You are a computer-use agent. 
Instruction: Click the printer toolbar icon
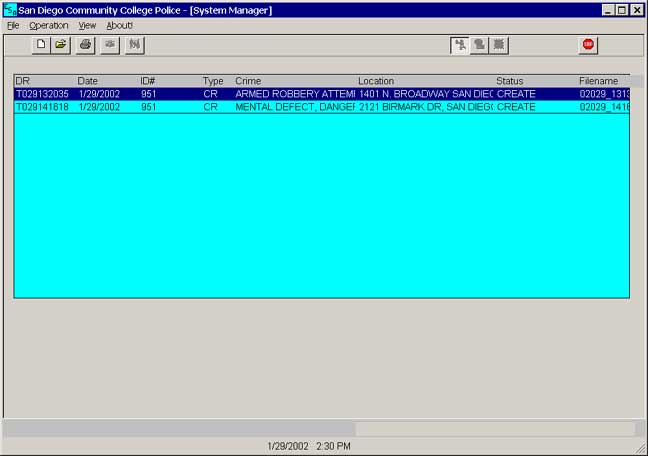(x=85, y=45)
